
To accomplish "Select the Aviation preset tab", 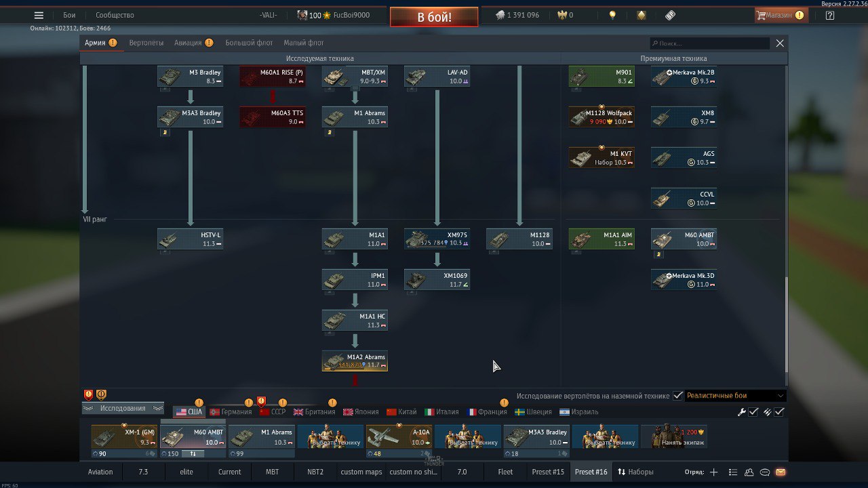I will [100, 472].
